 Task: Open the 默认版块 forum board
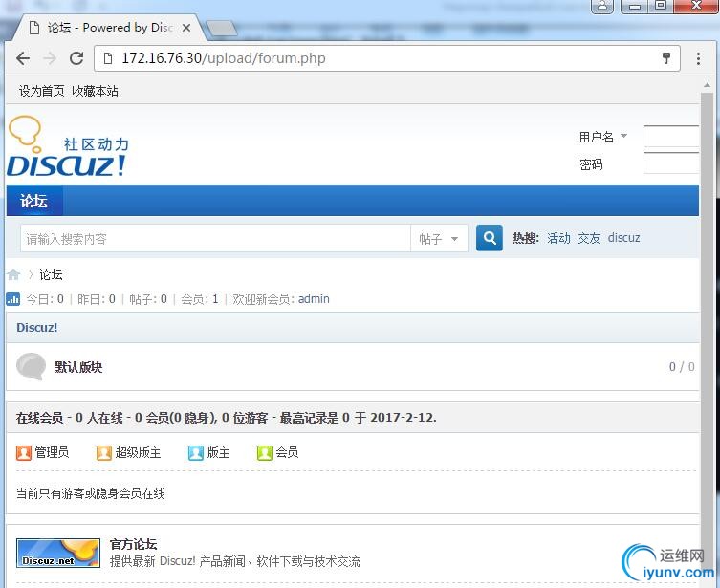78,367
